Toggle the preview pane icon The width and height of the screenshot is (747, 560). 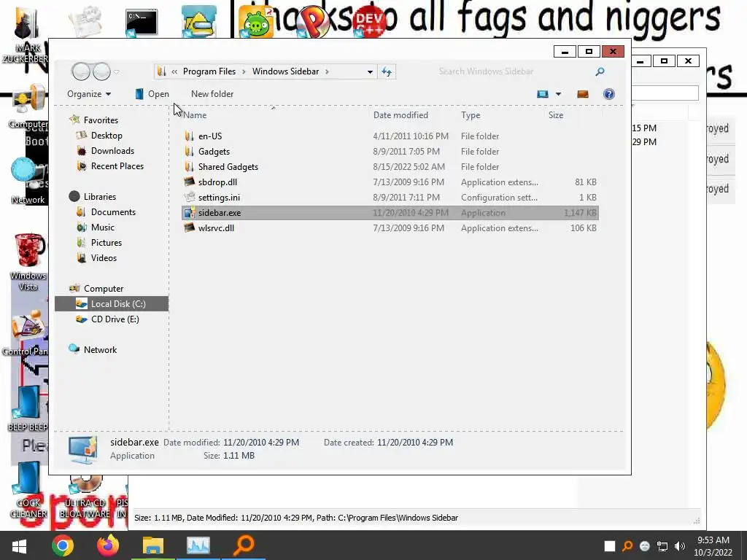tap(583, 94)
